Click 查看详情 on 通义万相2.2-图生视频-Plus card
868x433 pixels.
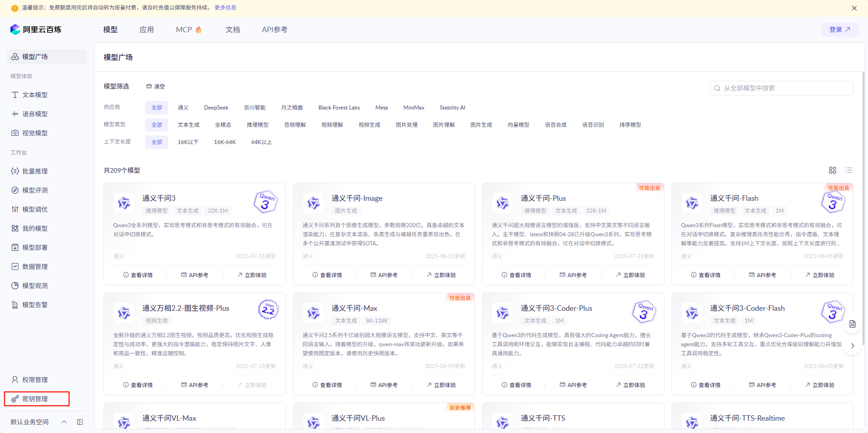pyautogui.click(x=138, y=385)
